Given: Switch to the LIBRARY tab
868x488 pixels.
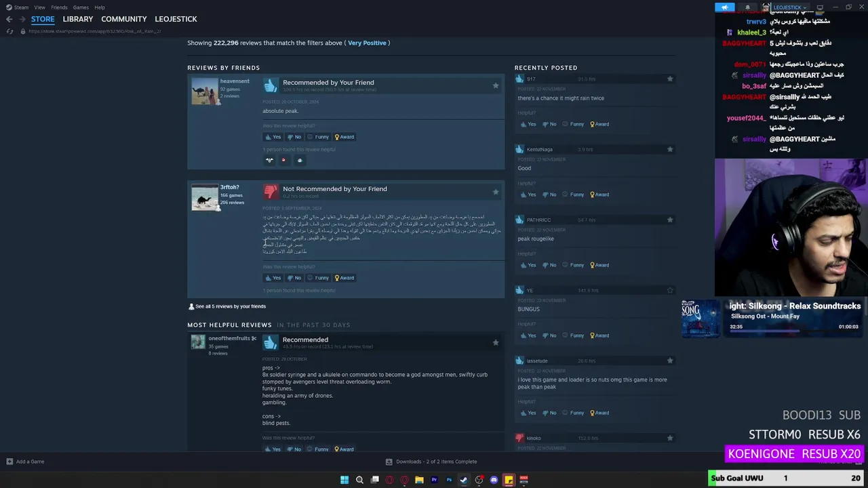Looking at the screenshot, I should pyautogui.click(x=78, y=19).
